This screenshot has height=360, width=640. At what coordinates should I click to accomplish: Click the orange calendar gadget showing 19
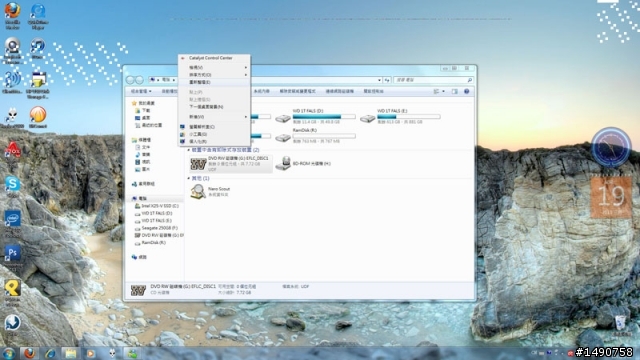(611, 196)
